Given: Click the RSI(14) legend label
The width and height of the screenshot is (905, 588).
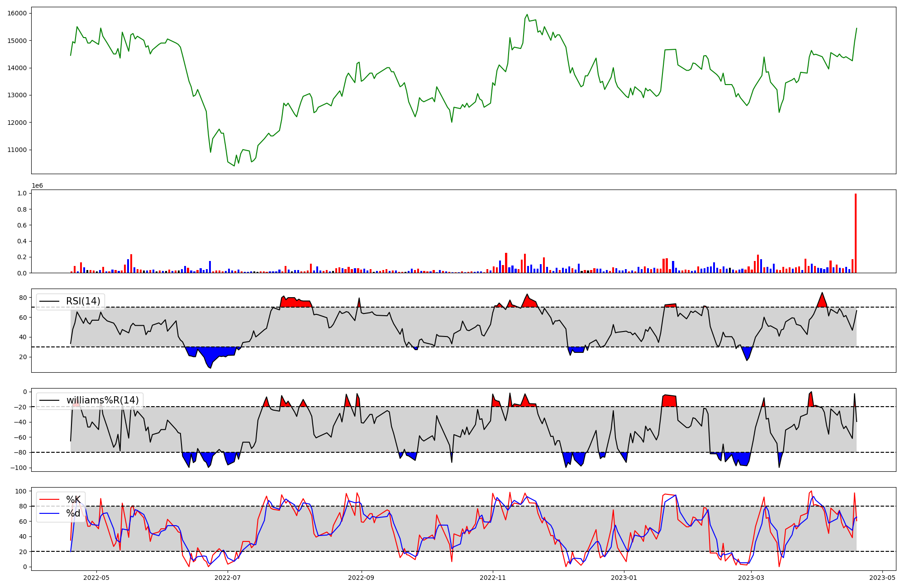Looking at the screenshot, I should [83, 301].
